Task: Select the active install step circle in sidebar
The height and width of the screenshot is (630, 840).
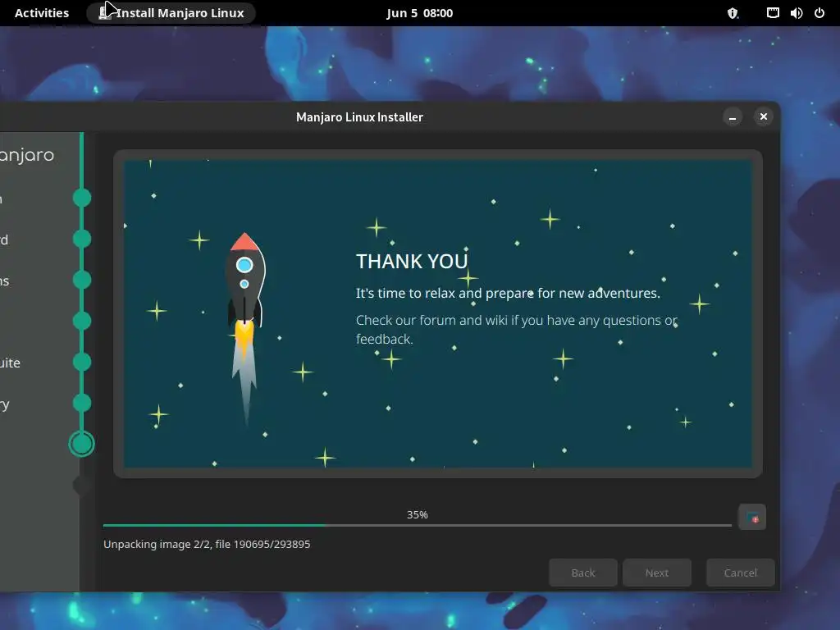Action: (x=82, y=444)
